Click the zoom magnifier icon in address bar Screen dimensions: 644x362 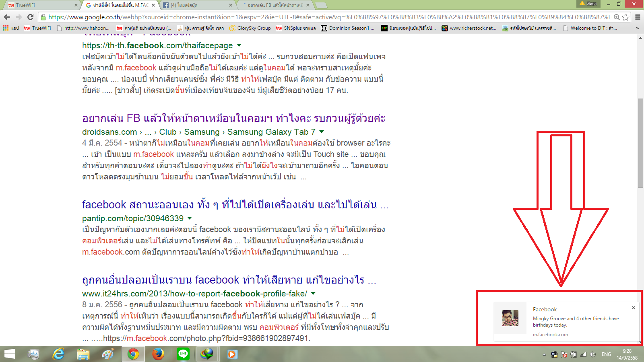click(x=617, y=17)
